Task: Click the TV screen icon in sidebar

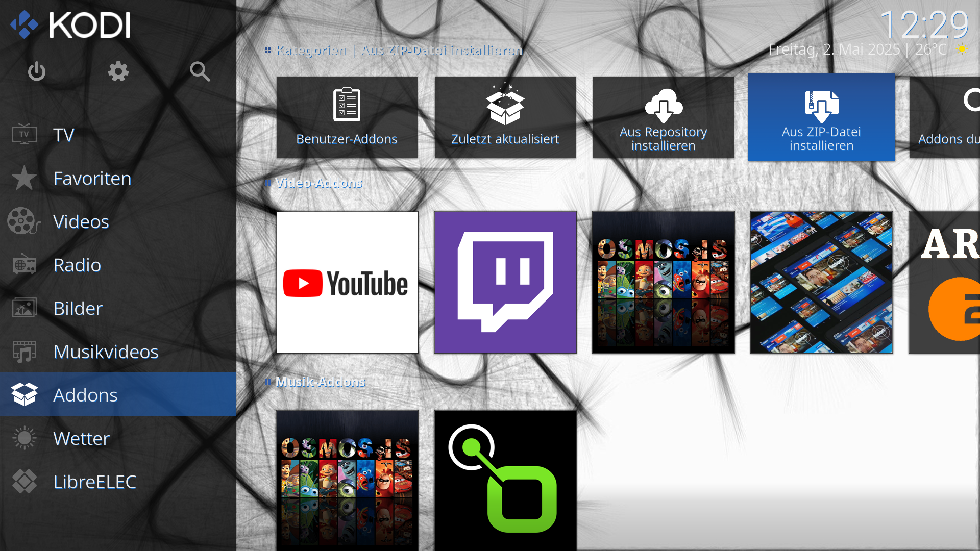Action: (24, 135)
